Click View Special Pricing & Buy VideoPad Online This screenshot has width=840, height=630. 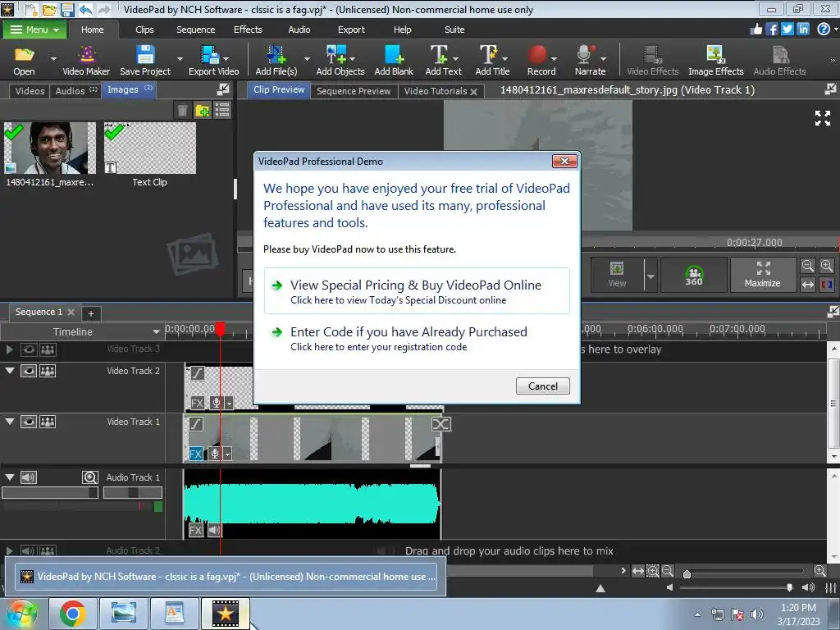coord(417,291)
